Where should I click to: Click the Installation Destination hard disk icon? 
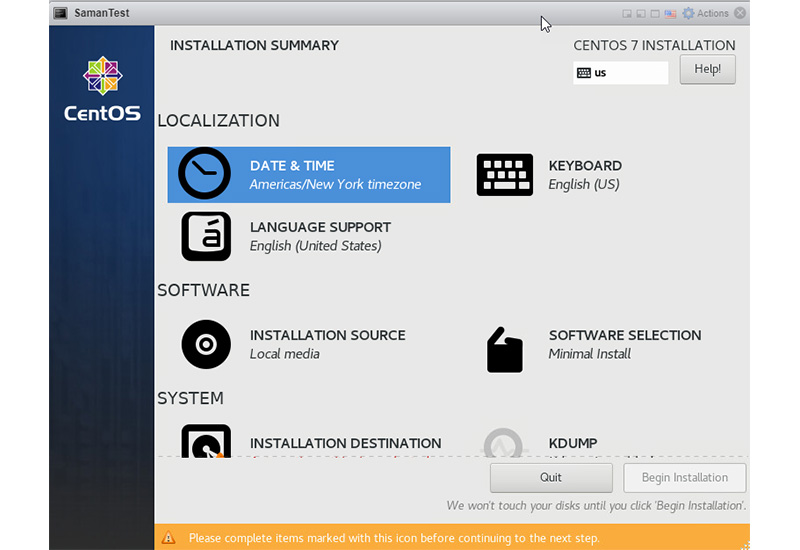pyautogui.click(x=206, y=442)
